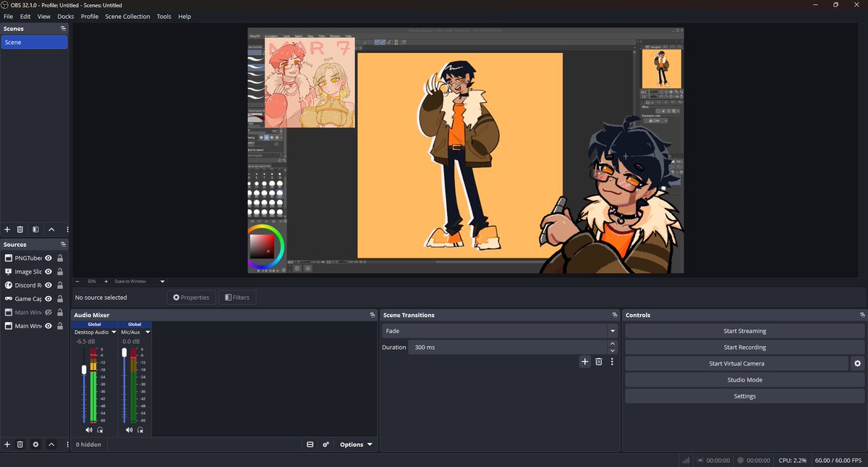Open the Sources toolbar three-dot menu

pos(67,445)
